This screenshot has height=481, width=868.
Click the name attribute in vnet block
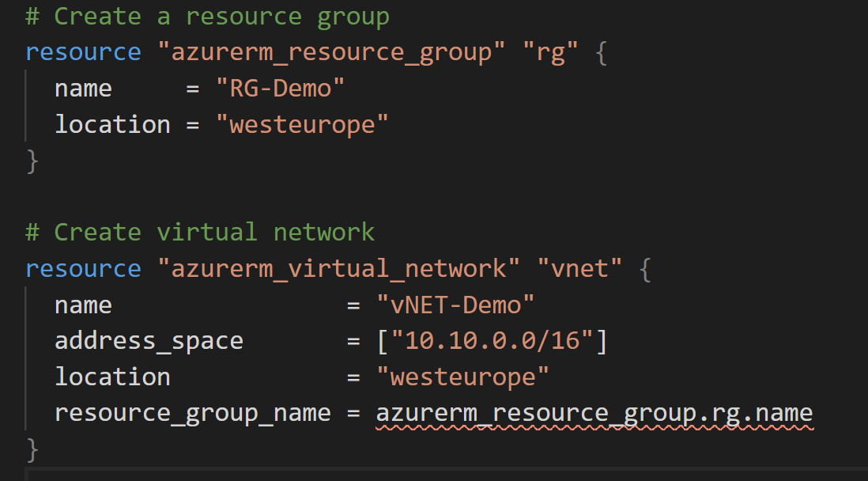[x=84, y=305]
